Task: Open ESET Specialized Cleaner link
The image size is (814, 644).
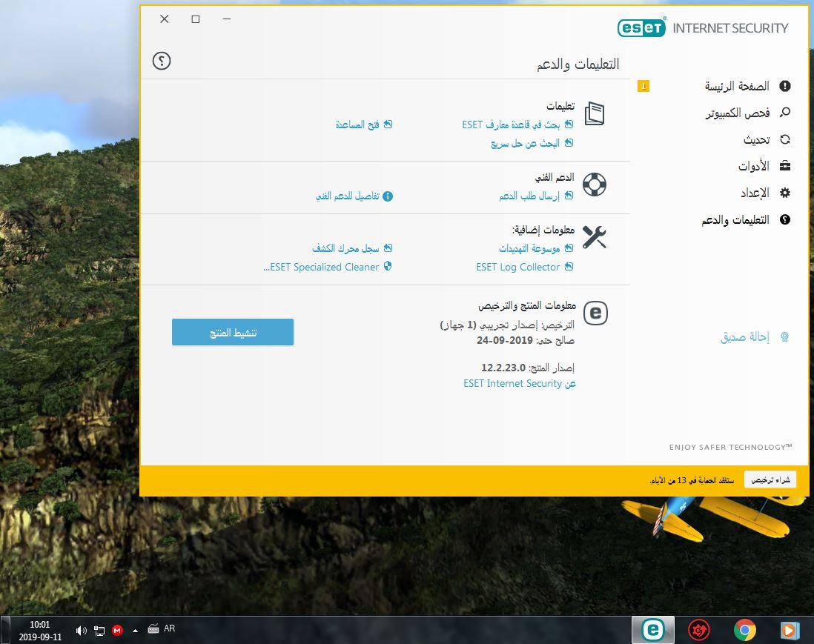Action: 321,267
